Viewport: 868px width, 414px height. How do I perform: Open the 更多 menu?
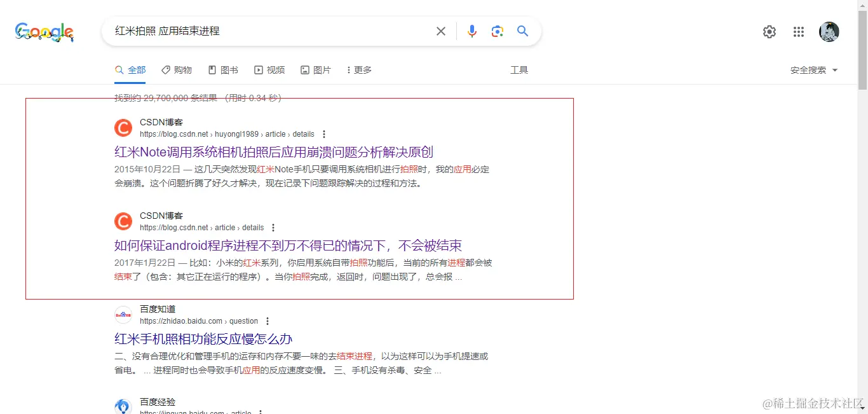click(x=359, y=70)
